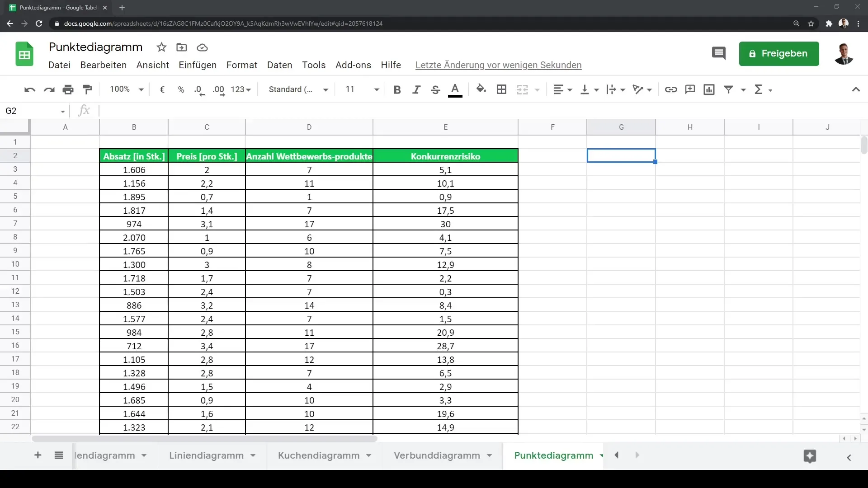Screen dimensions: 868x488
Task: Move document using folder icon
Action: (x=182, y=47)
